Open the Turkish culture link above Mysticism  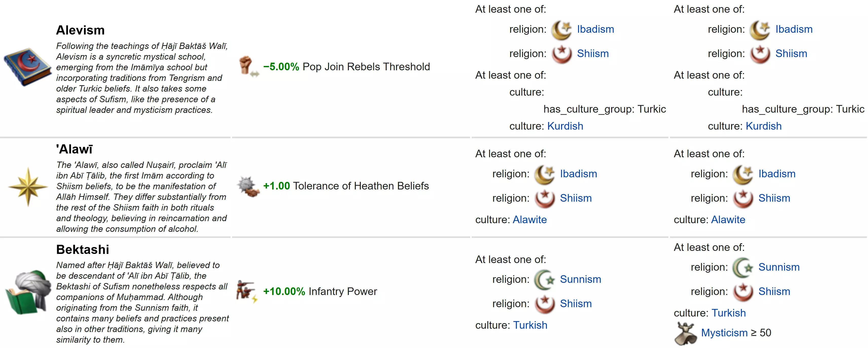tap(729, 313)
